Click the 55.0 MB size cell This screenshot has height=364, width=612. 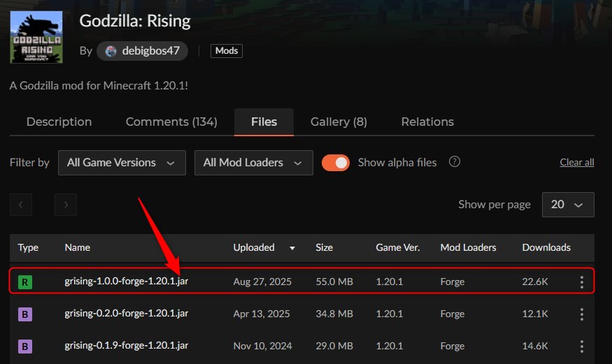pos(334,282)
